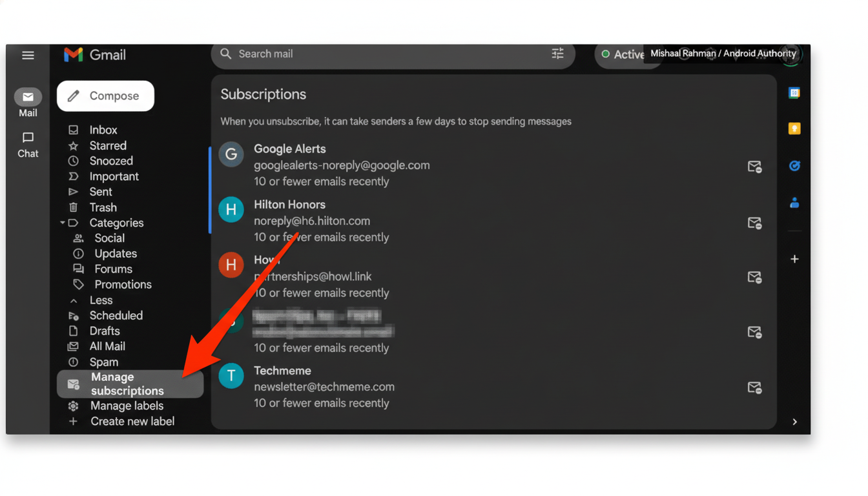Collapse the label list with Less

pyautogui.click(x=100, y=300)
